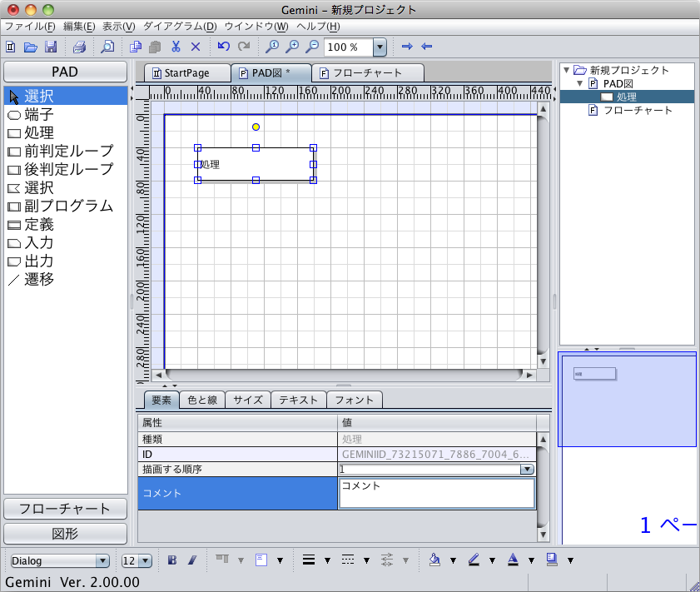Viewport: 700px width, 592px height.
Task: Click the Zoom to 100% magnifier icon
Action: pos(272,47)
